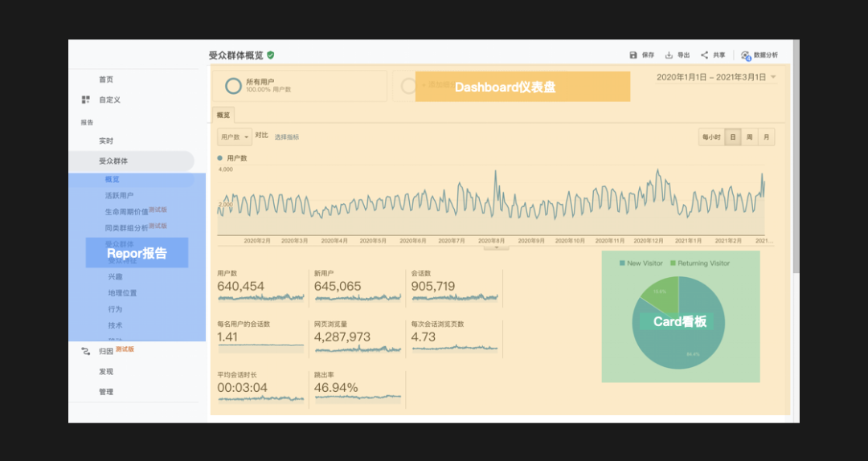Click the green verified shield icon

click(x=271, y=55)
